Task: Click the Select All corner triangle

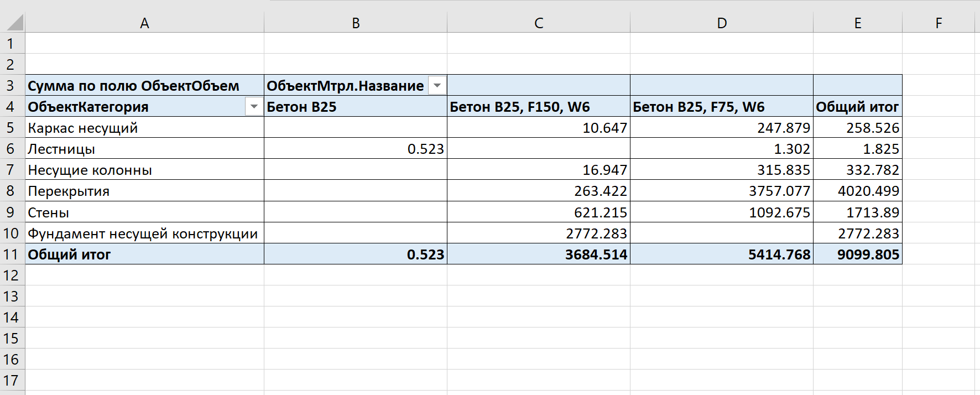Action: coord(15,23)
